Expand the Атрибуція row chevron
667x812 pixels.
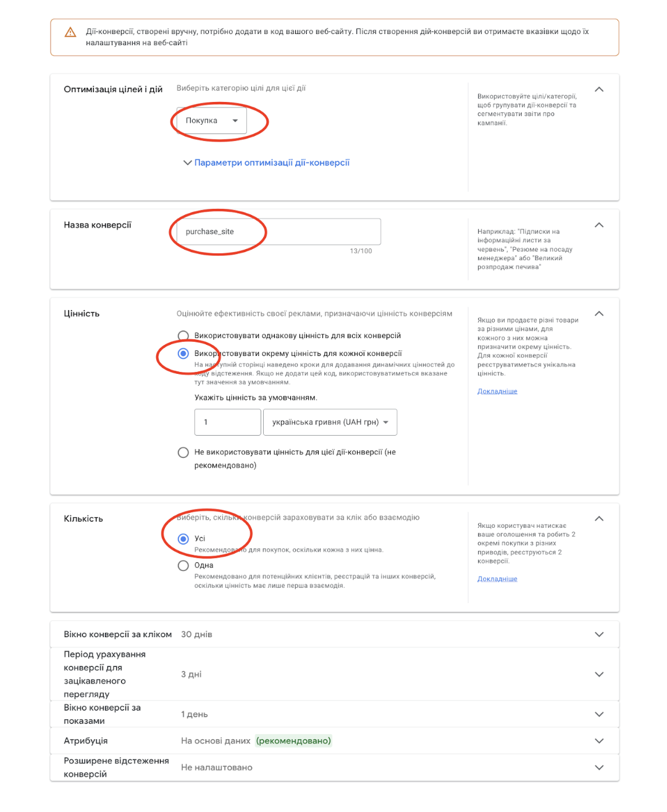coord(598,741)
